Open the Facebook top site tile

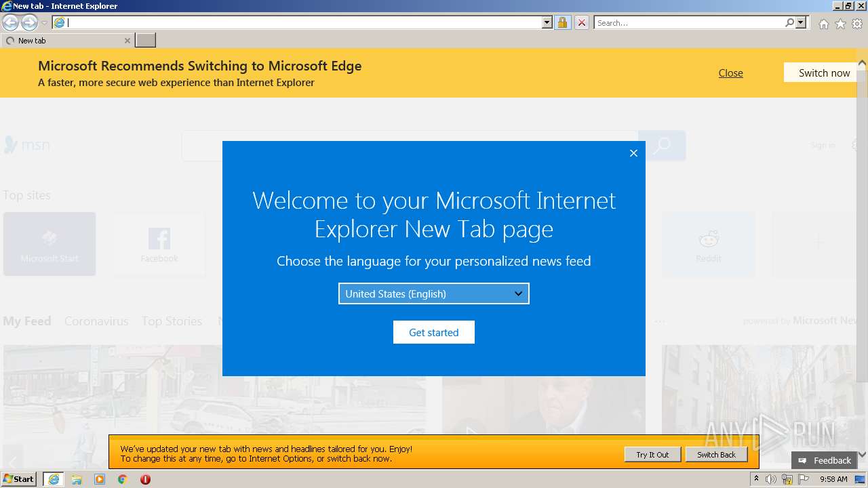tap(159, 244)
